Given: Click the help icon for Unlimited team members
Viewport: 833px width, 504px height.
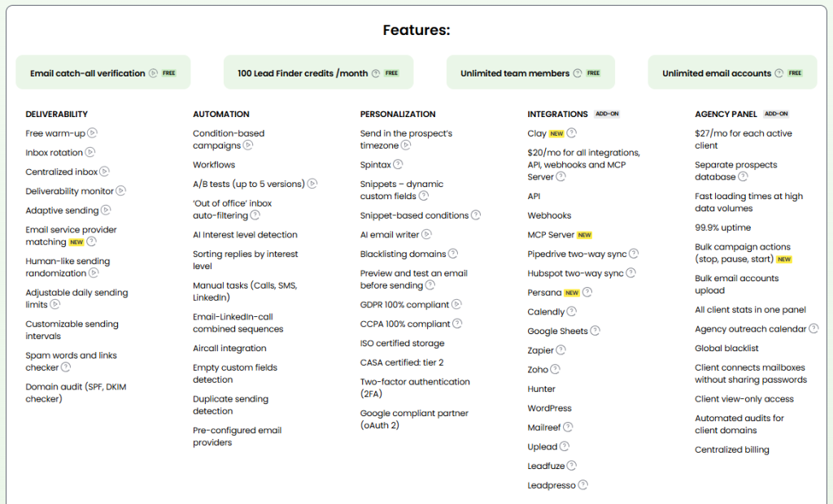Looking at the screenshot, I should pos(578,73).
